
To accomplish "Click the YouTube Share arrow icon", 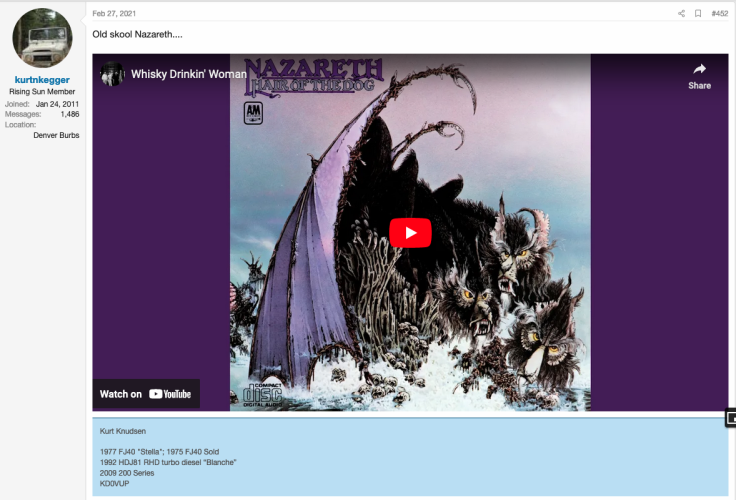I will click(x=699, y=69).
